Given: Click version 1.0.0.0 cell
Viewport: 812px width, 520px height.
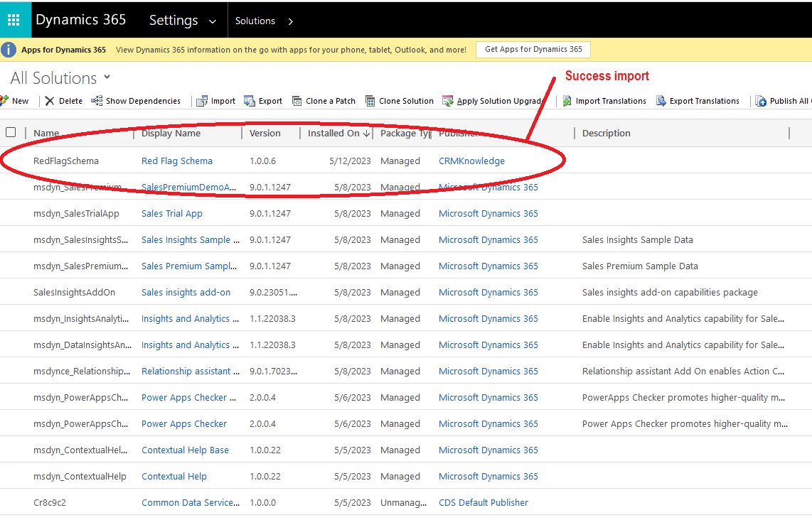Looking at the screenshot, I should point(262,503).
